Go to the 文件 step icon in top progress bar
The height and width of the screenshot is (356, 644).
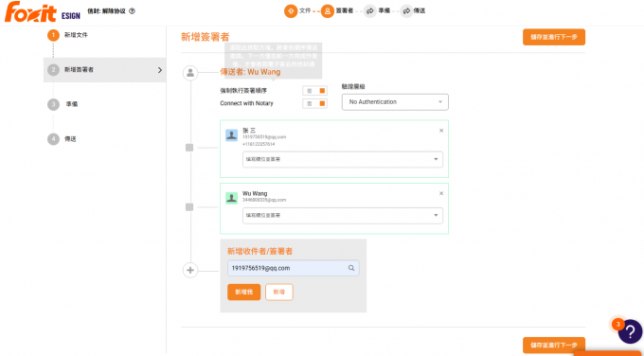291,11
